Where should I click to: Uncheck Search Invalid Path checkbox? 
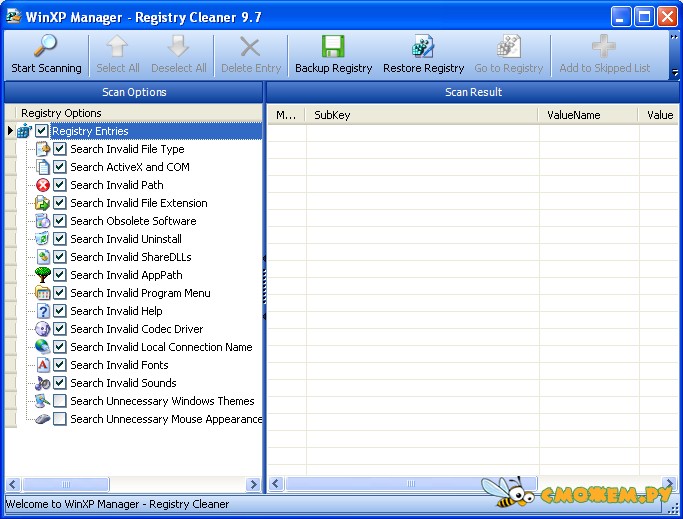point(60,185)
